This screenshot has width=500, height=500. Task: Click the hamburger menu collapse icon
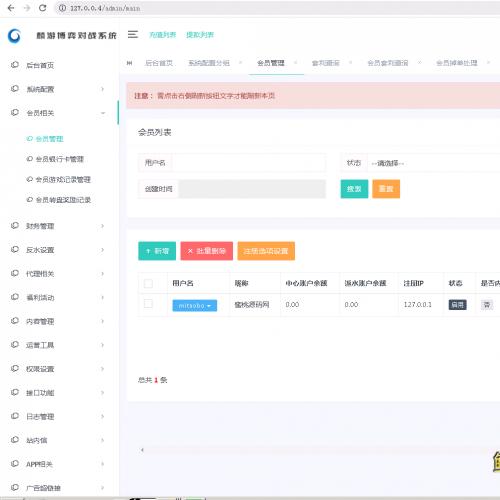[x=133, y=34]
